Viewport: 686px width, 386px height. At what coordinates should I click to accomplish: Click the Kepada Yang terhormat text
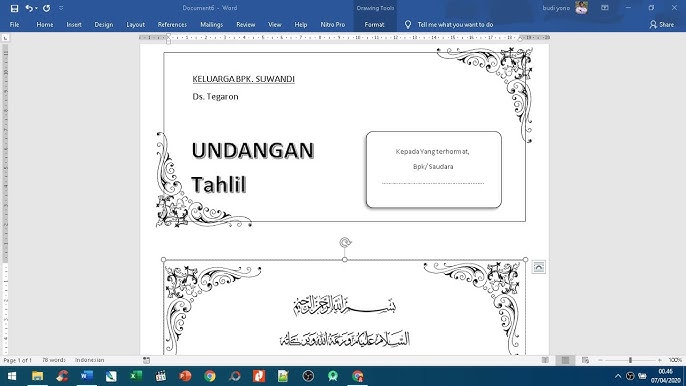click(432, 151)
